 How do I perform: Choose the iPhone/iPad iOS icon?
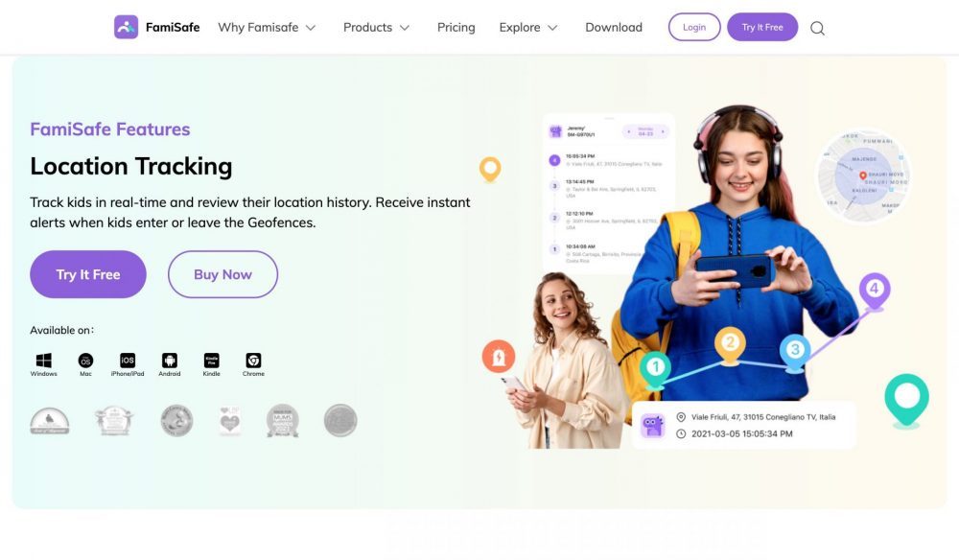click(128, 361)
